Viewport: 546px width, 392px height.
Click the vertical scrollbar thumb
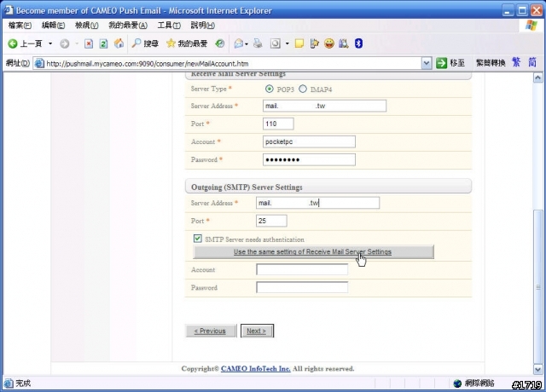pos(537,286)
